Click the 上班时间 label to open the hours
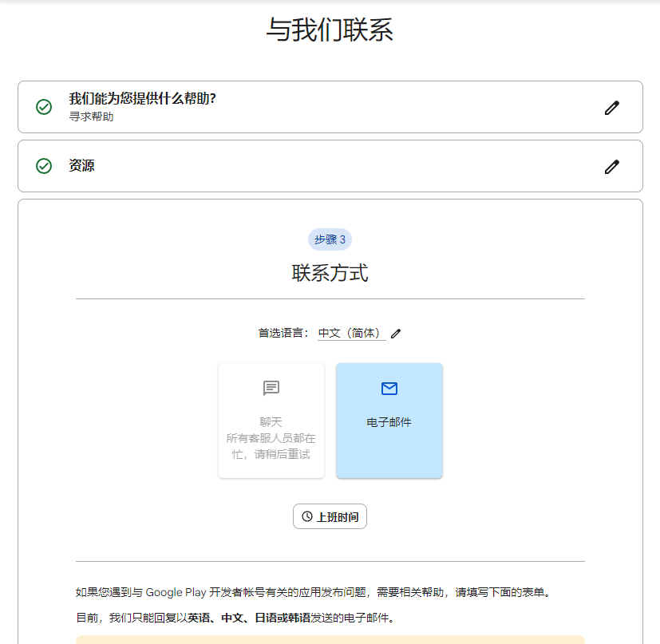This screenshot has height=644, width=660. pyautogui.click(x=338, y=517)
